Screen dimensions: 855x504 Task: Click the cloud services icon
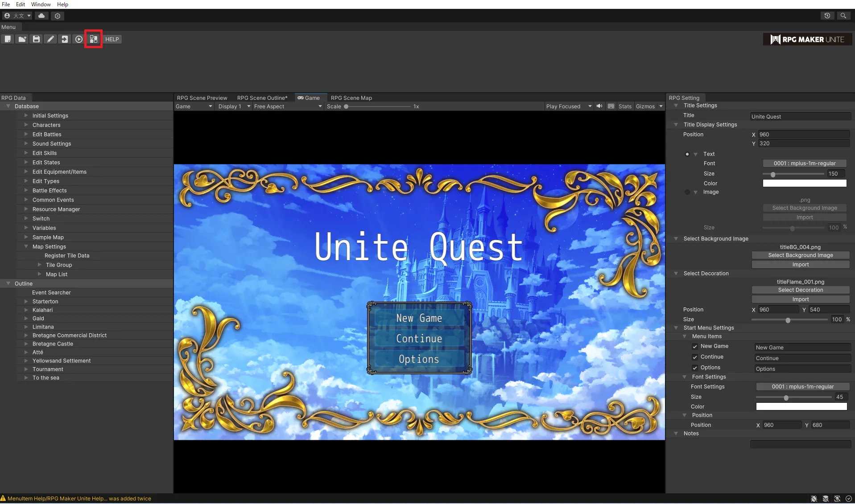click(41, 16)
